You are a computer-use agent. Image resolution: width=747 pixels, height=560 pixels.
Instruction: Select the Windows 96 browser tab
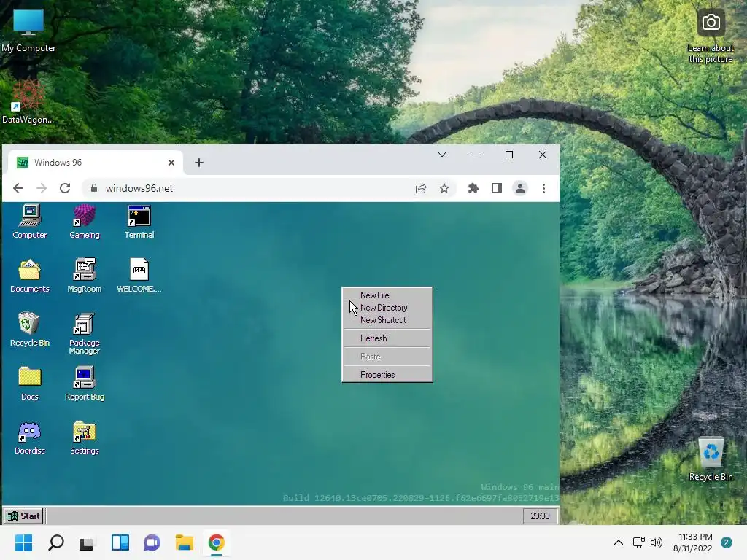96,163
